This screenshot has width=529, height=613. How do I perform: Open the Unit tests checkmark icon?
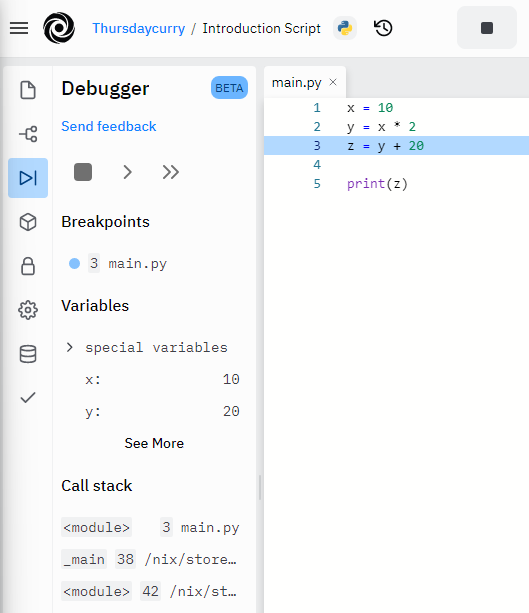click(x=28, y=398)
